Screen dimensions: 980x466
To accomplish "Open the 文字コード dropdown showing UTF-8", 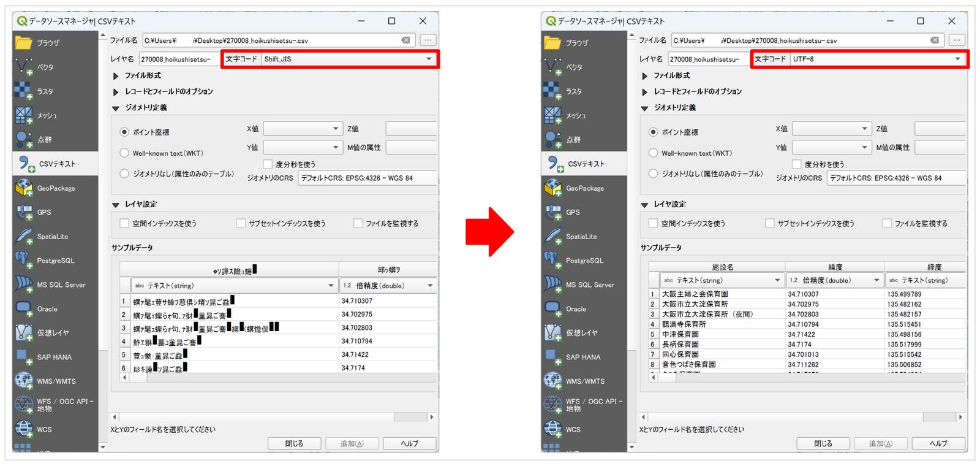I will (x=878, y=59).
